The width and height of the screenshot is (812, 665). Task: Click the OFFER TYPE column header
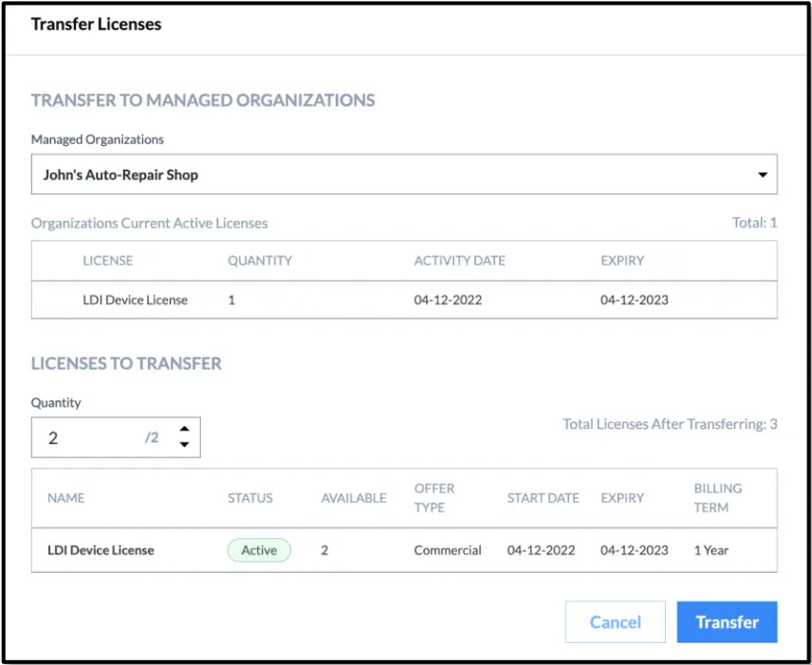tap(434, 498)
